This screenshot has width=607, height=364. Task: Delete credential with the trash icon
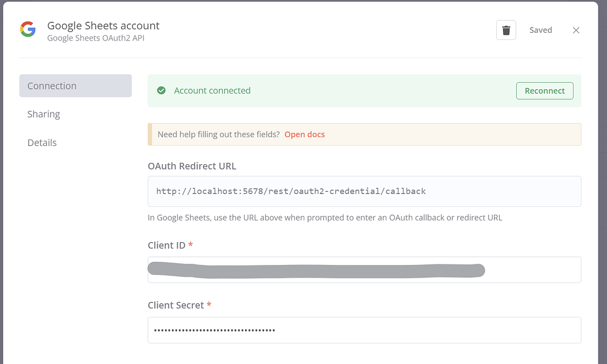pyautogui.click(x=506, y=30)
